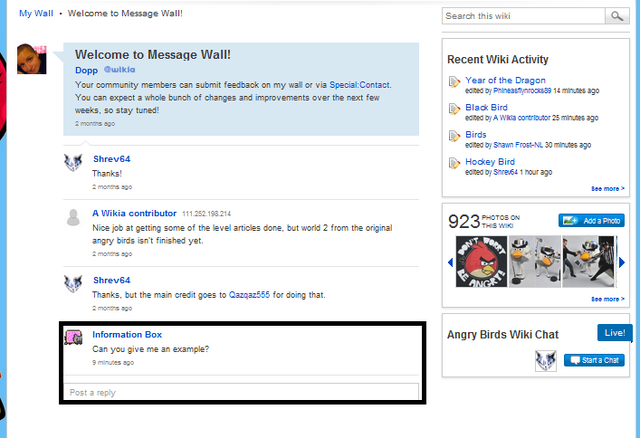
Task: Click Shrev64 avatar beside 'Thanks!' reply
Action: coord(73,162)
